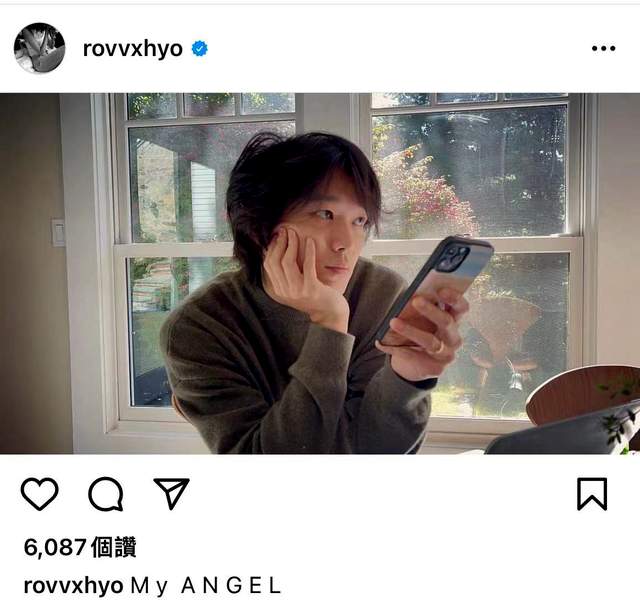
Task: Tap the post photo to reveal tags
Action: tap(320, 273)
